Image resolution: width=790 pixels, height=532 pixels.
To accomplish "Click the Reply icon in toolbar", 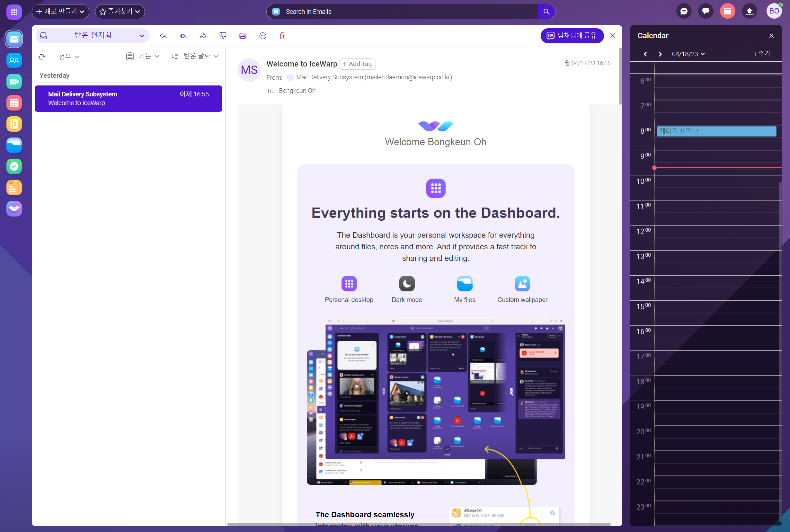I will pyautogui.click(x=163, y=36).
